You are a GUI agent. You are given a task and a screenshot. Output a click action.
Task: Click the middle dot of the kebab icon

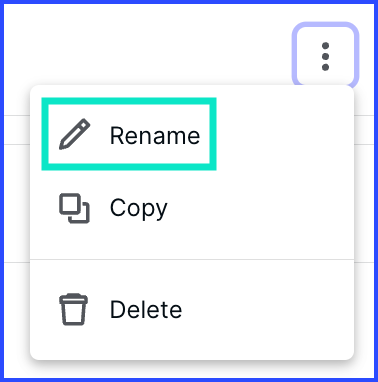click(326, 56)
